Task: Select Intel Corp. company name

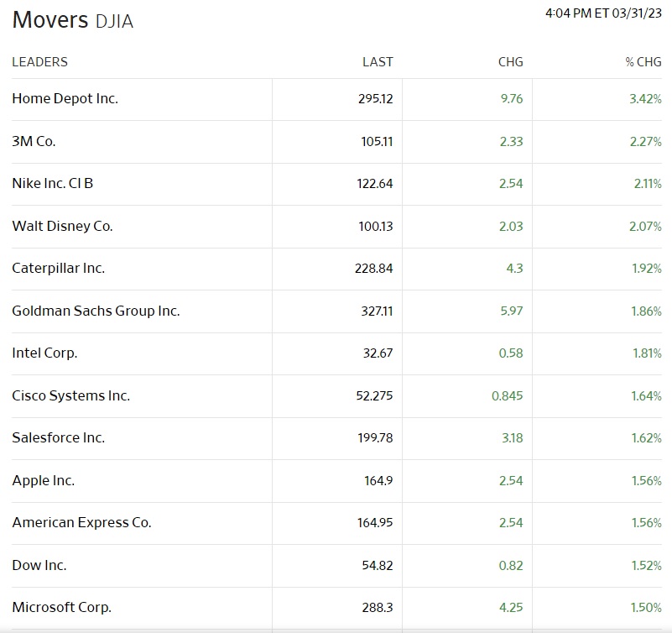Action: pos(44,353)
